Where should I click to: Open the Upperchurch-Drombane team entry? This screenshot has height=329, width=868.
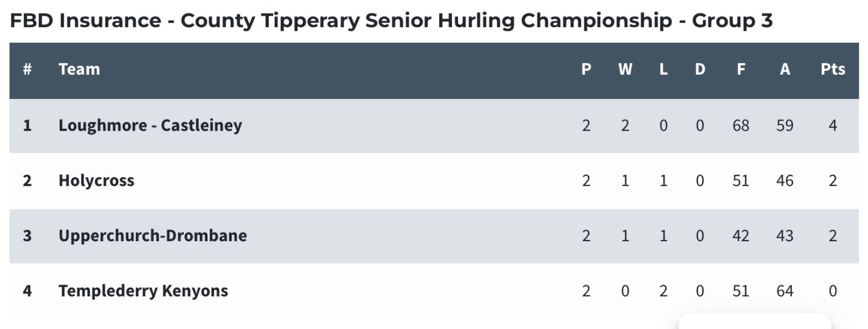click(x=152, y=236)
